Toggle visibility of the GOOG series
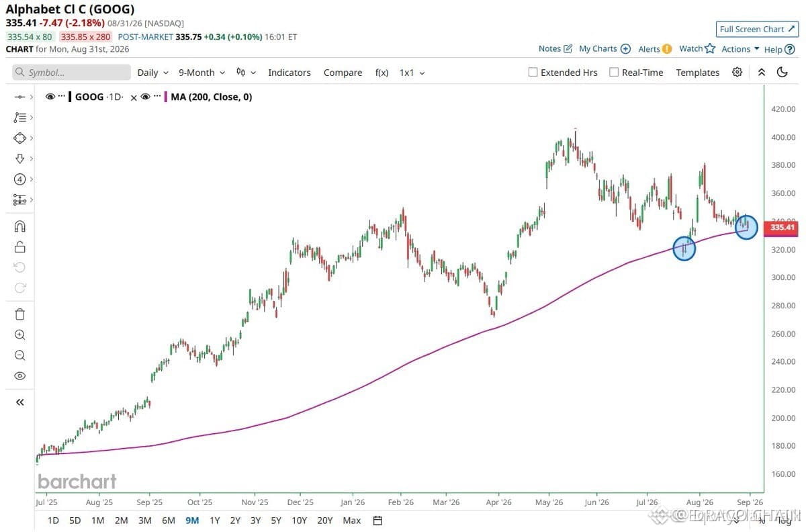This screenshot has height=532, width=806. tap(50, 97)
